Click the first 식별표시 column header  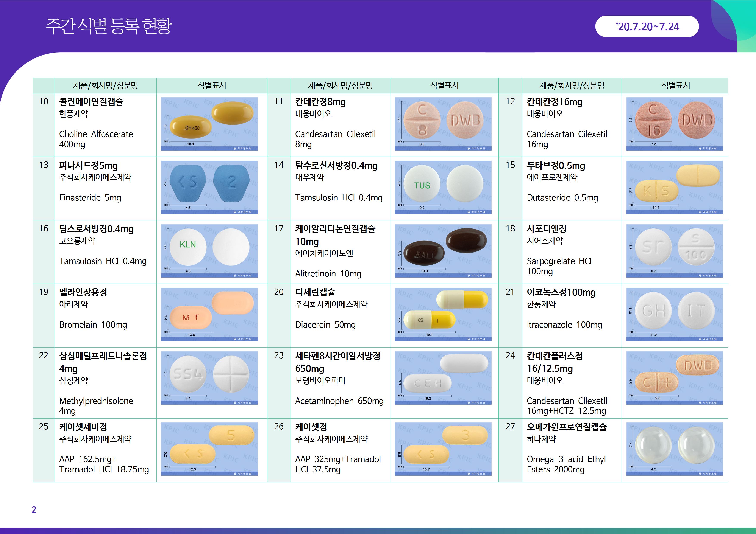212,86
